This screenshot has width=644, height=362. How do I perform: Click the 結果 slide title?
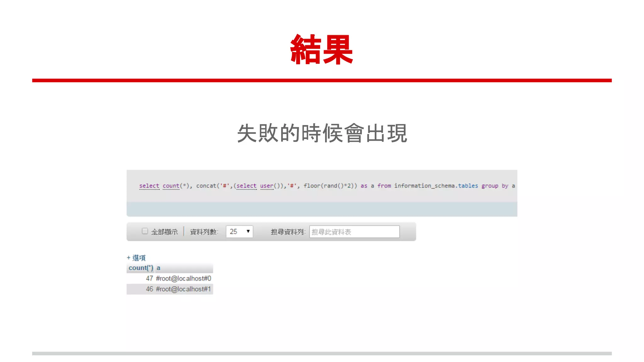(322, 50)
